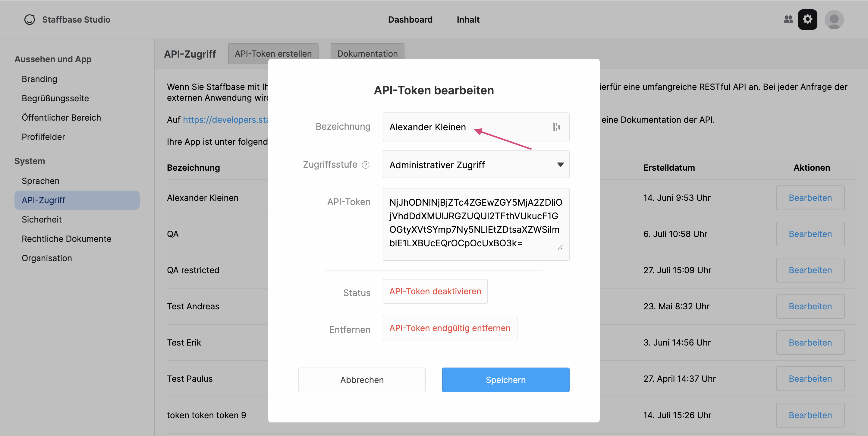Screen dimensions: 868x436
Task: Cancel editing with Abbrechen
Action: [362, 380]
